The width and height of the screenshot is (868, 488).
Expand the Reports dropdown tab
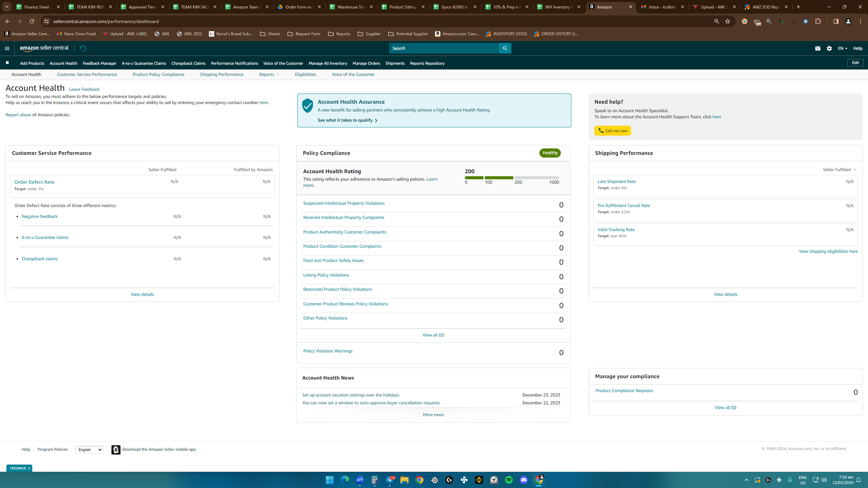[x=269, y=75]
